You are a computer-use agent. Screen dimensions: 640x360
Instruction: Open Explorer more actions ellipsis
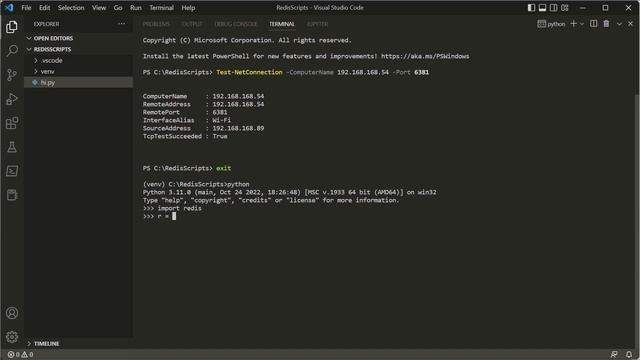click(x=121, y=24)
